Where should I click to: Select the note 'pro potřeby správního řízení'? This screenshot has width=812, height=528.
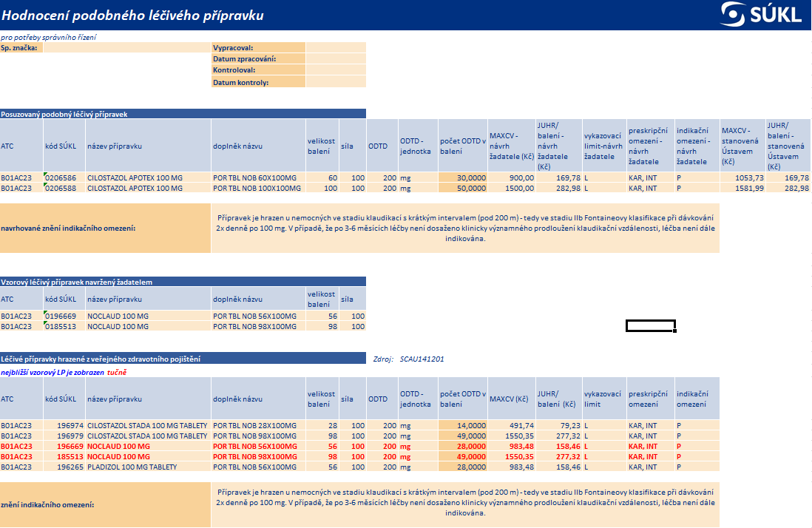point(48,37)
